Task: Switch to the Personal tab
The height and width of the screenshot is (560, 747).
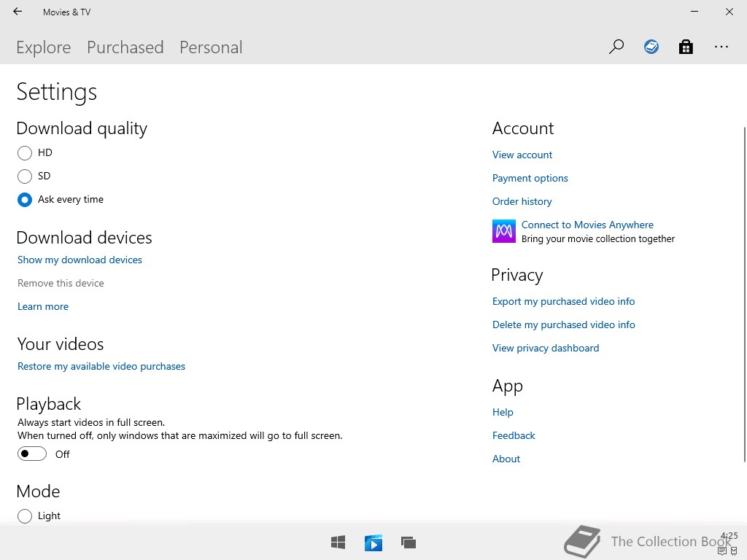Action: [x=211, y=47]
